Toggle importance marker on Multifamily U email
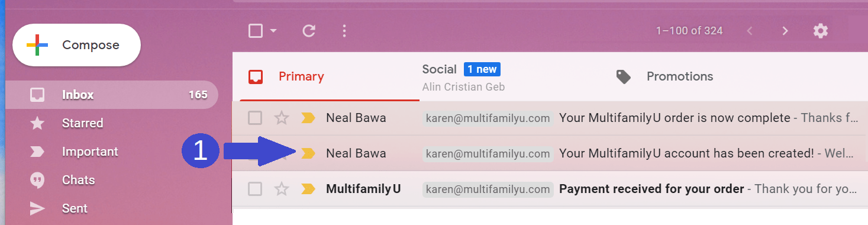The width and height of the screenshot is (868, 225). (x=308, y=189)
